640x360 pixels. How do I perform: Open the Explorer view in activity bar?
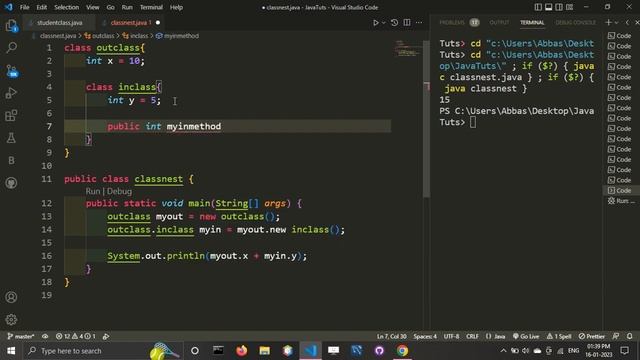(11, 26)
